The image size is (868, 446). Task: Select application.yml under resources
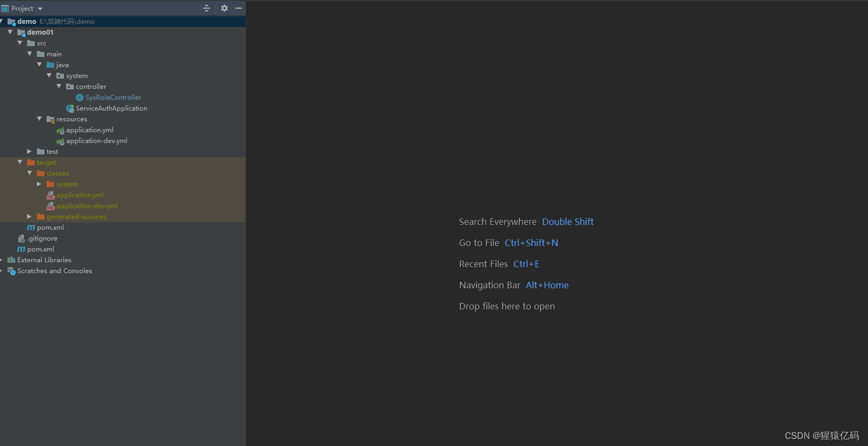[x=89, y=130]
